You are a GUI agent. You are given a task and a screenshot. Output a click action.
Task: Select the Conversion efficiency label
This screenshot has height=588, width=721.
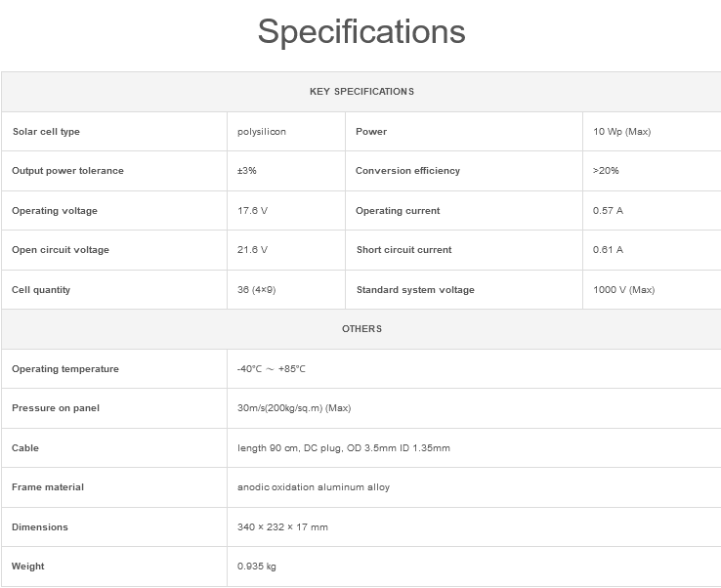(407, 171)
